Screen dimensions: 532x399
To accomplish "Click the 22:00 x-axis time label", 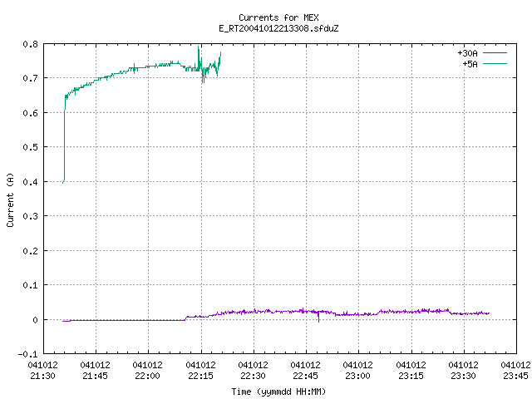I will pos(148,376).
